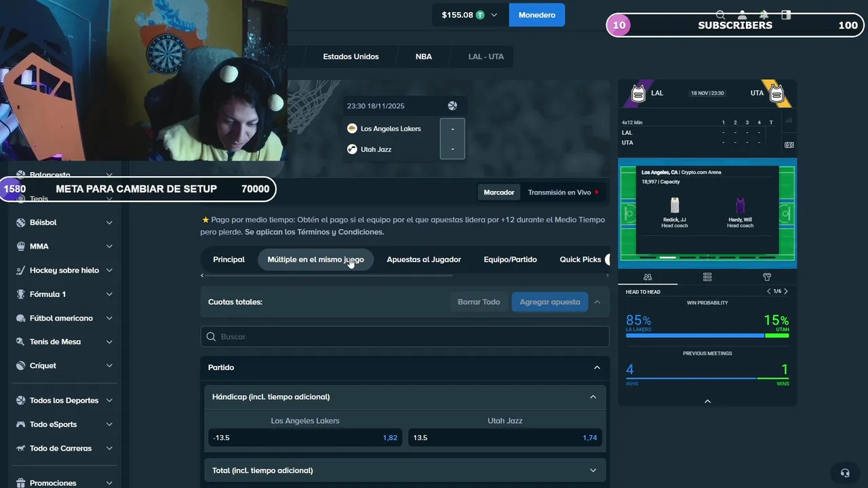The width and height of the screenshot is (868, 488).
Task: Click the Todo de Carreras horse icon
Action: click(x=20, y=448)
